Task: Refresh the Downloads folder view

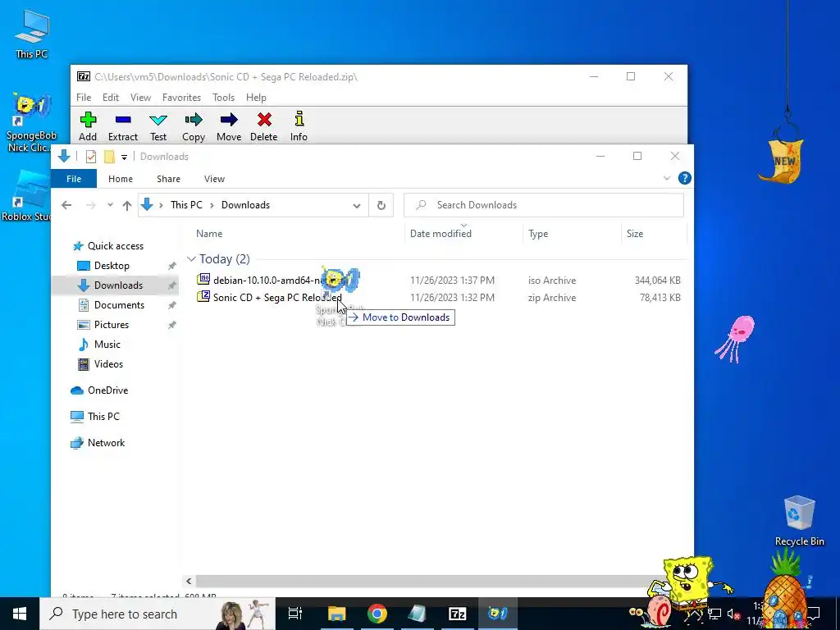Action: [x=381, y=205]
